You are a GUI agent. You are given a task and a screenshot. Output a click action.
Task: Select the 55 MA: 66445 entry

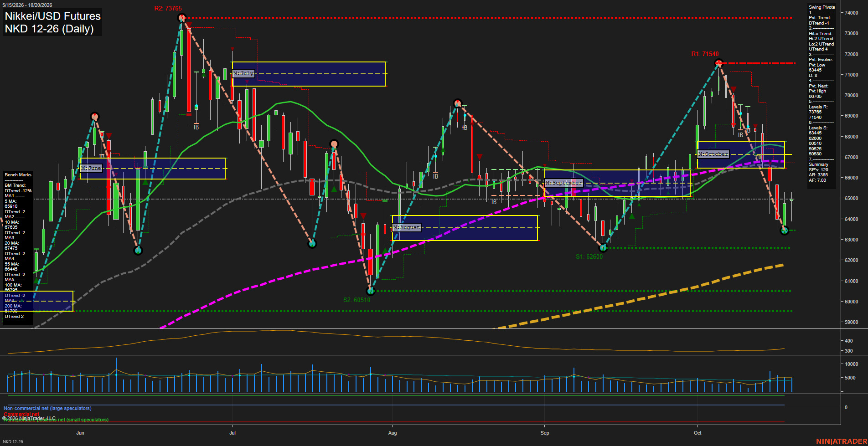pos(12,267)
